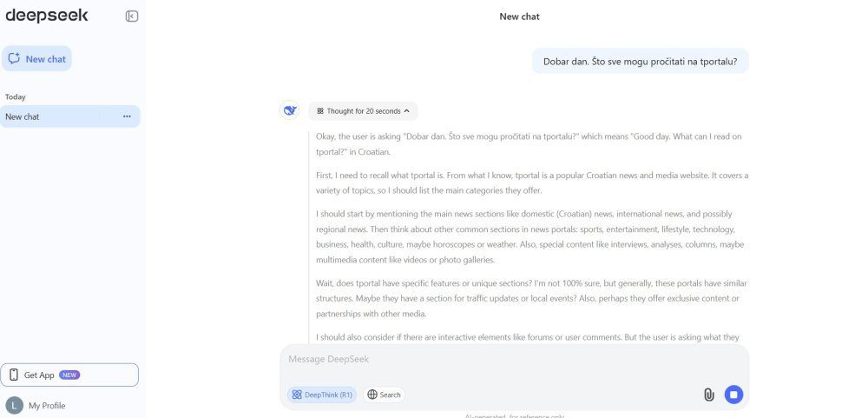Click the phone icon in Get App
The width and height of the screenshot is (868, 418).
tap(14, 375)
